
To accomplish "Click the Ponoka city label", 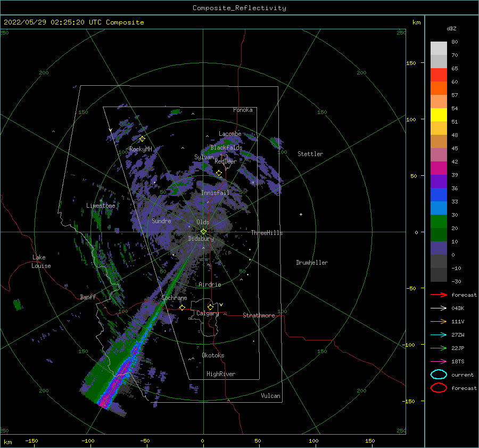I will pos(243,110).
